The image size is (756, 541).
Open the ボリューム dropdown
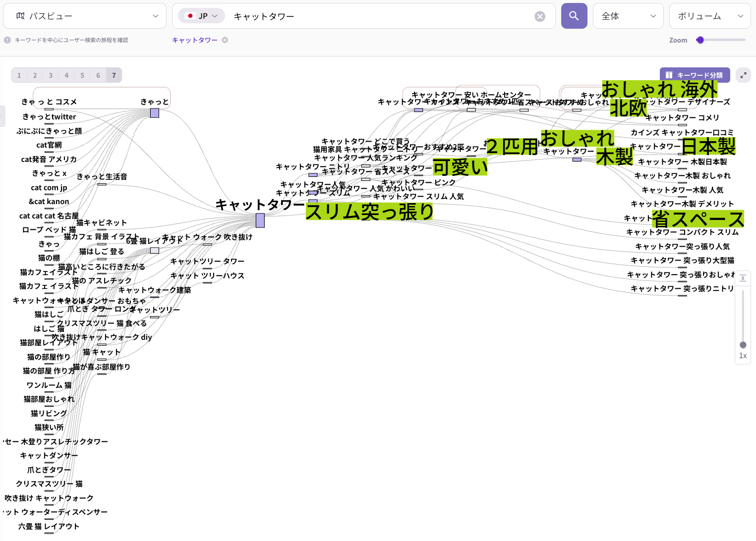[709, 16]
